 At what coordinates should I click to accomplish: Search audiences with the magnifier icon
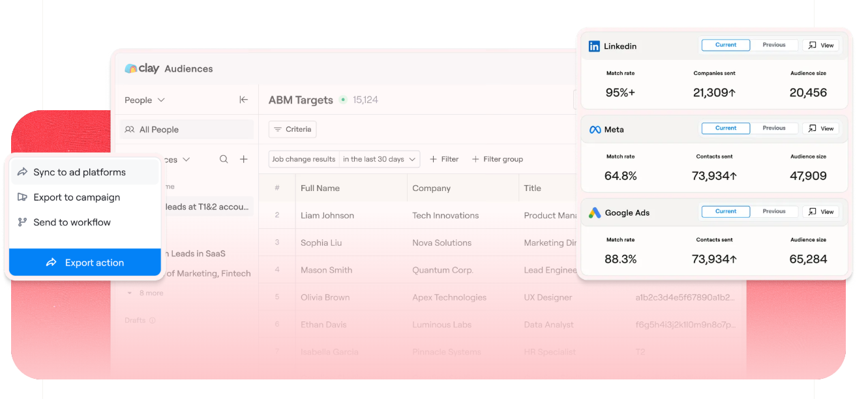224,159
